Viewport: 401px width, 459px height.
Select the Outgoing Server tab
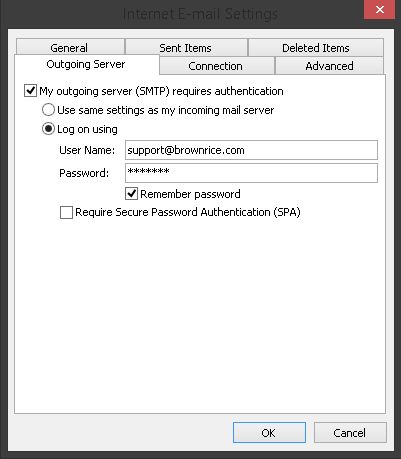(87, 64)
